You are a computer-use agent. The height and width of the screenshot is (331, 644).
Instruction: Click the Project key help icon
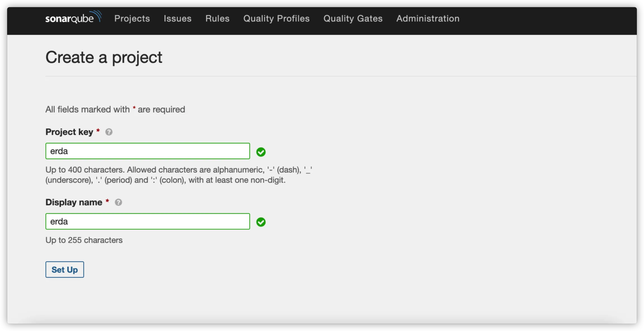click(109, 132)
